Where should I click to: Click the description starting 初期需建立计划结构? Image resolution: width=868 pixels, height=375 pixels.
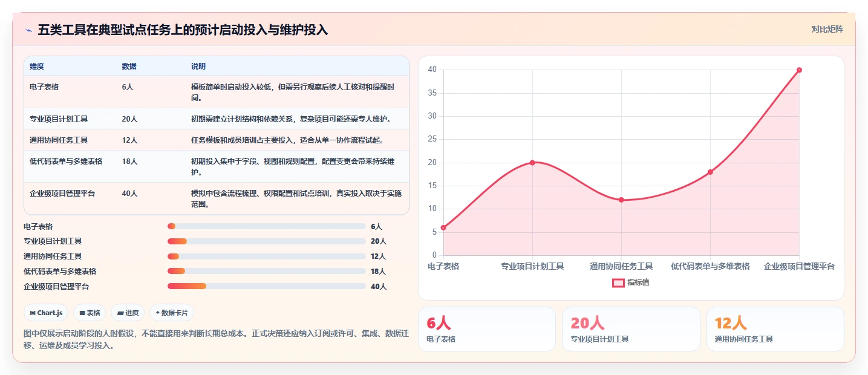point(291,119)
